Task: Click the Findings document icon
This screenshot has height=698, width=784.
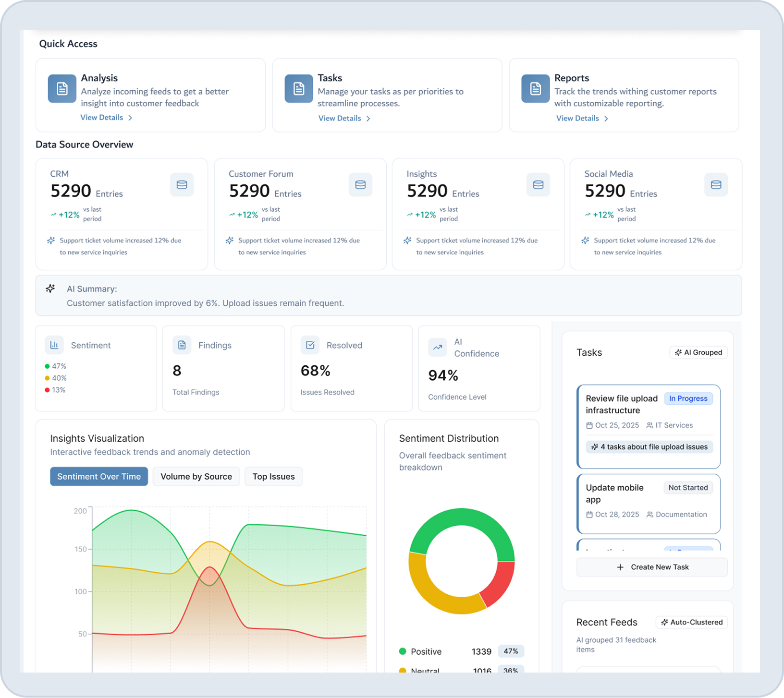Action: pyautogui.click(x=182, y=345)
